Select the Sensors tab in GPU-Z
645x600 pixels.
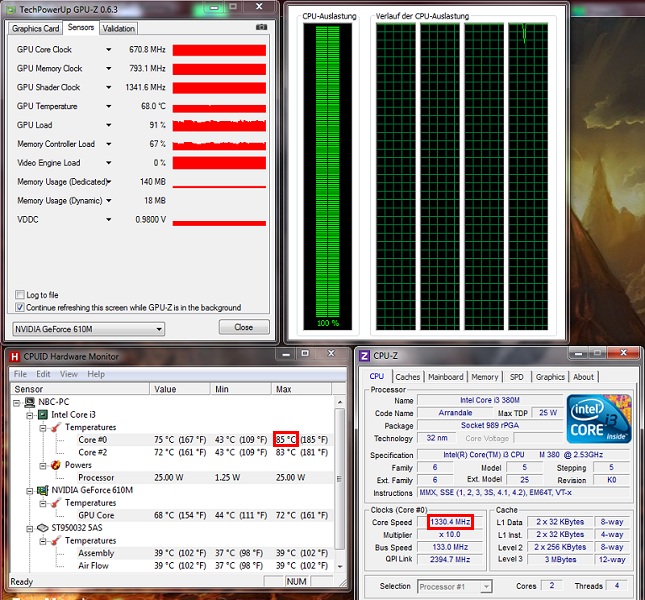coord(81,27)
